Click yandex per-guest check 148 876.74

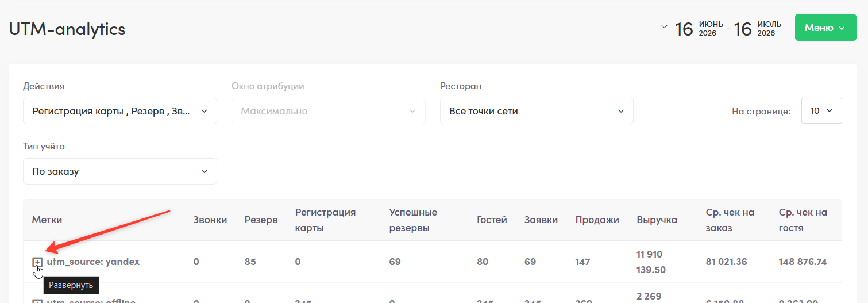(x=803, y=262)
